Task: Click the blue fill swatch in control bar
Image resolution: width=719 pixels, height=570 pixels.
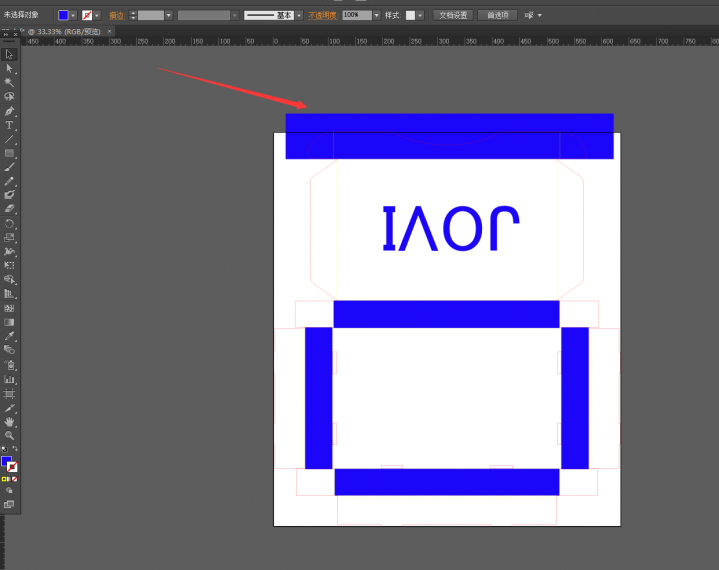Action: (63, 15)
